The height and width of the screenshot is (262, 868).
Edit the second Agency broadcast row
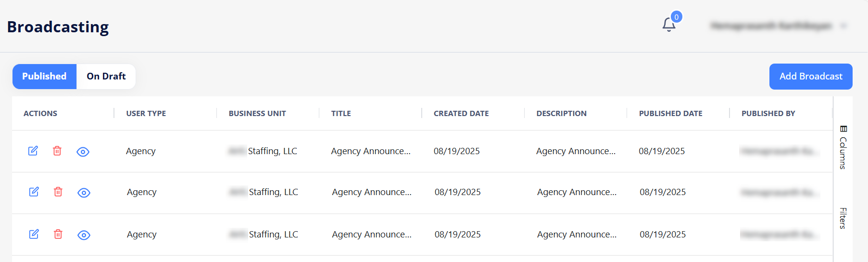(34, 192)
